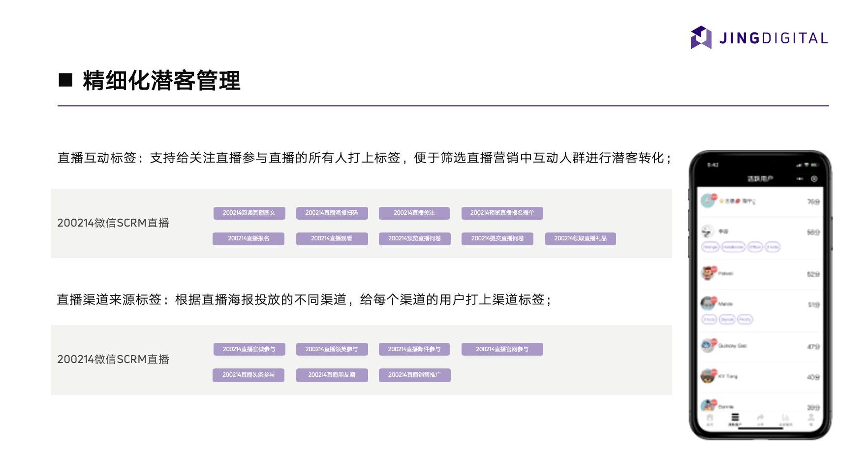Viewport: 868px width, 463px height.
Task: Click the 200214直播关注 tag
Action: point(414,213)
